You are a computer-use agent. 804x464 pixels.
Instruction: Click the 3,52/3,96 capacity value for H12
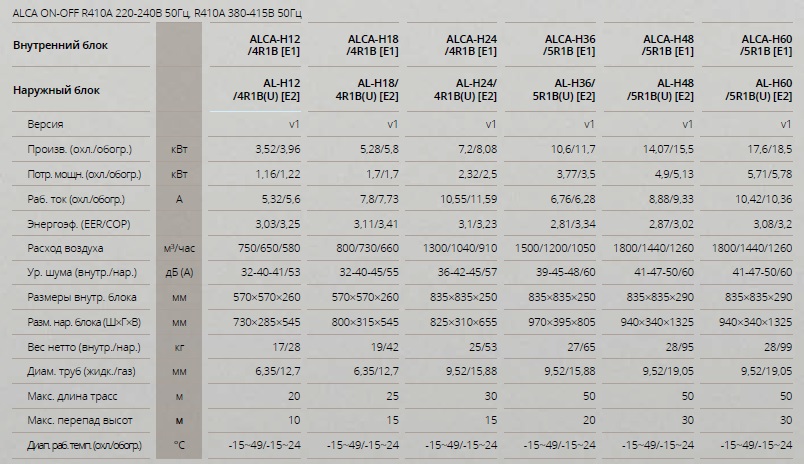pyautogui.click(x=278, y=149)
